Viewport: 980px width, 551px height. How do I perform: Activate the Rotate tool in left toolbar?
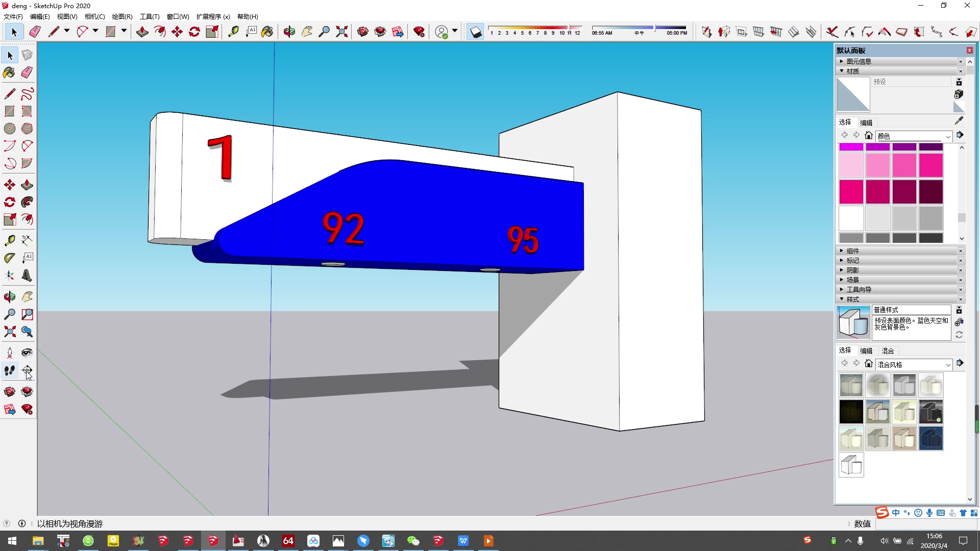(9, 202)
